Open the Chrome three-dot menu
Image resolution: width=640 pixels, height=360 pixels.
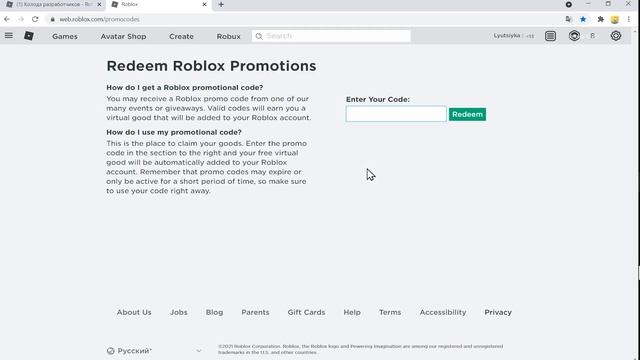click(x=629, y=19)
